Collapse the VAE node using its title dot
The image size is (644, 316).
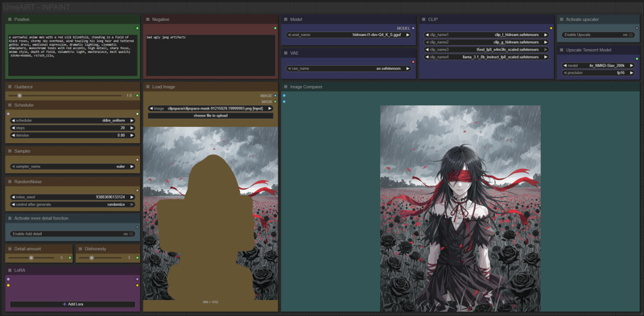point(286,53)
